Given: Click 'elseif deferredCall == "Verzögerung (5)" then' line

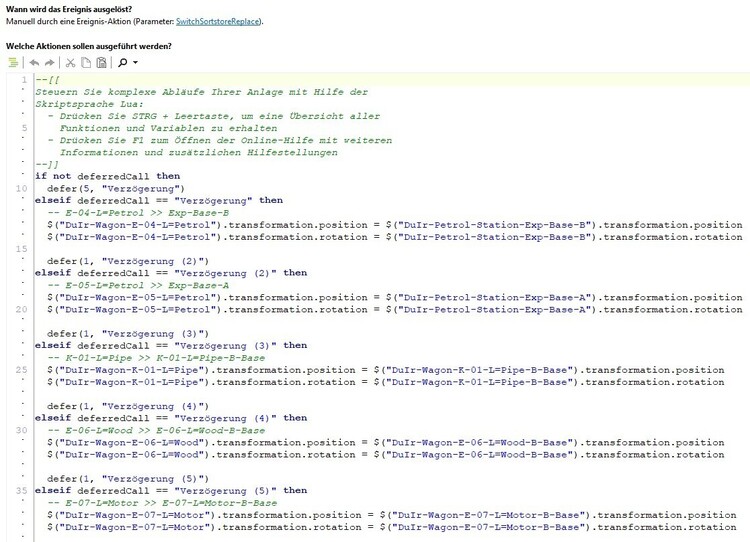Looking at the screenshot, I should [171, 491].
